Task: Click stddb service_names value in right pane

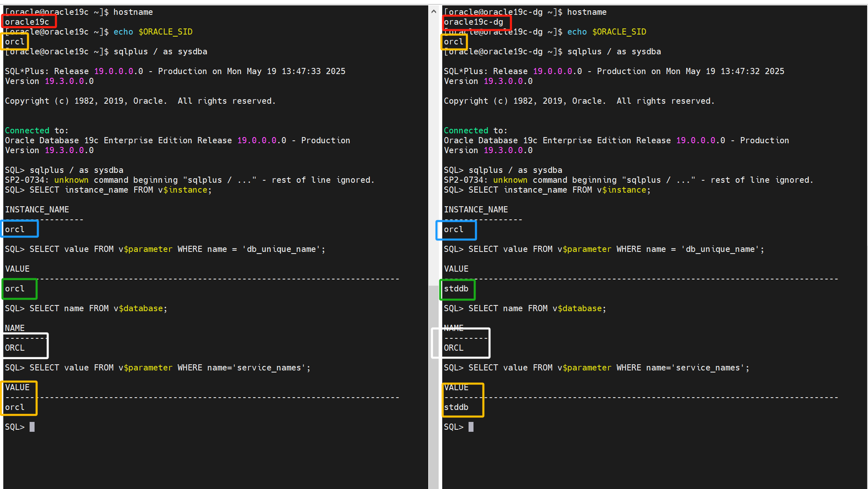Action: pos(456,407)
